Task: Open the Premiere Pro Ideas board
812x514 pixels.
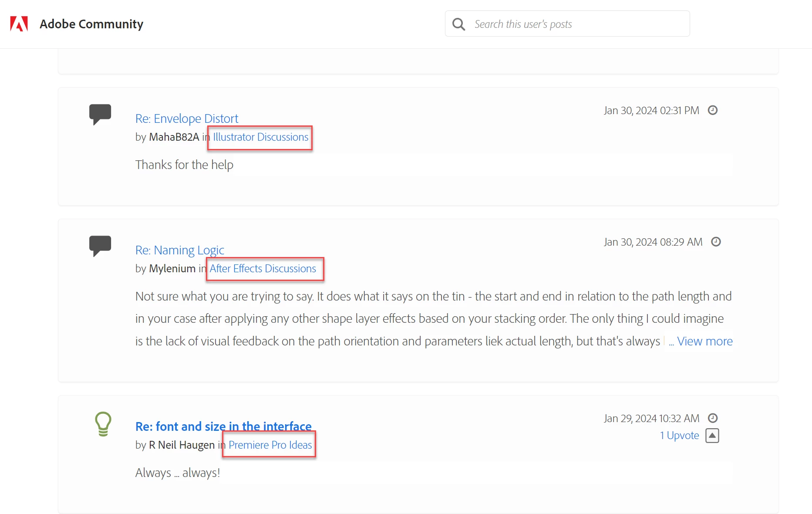Action: tap(270, 445)
